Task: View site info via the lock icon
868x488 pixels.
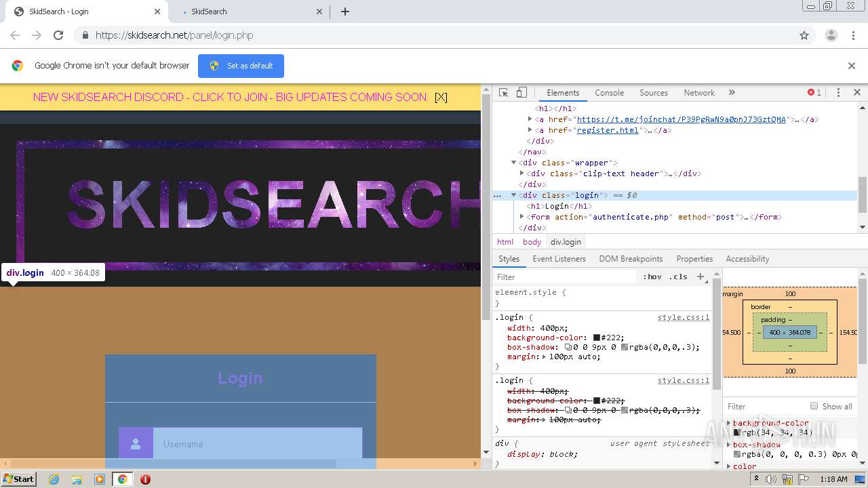Action: click(85, 35)
